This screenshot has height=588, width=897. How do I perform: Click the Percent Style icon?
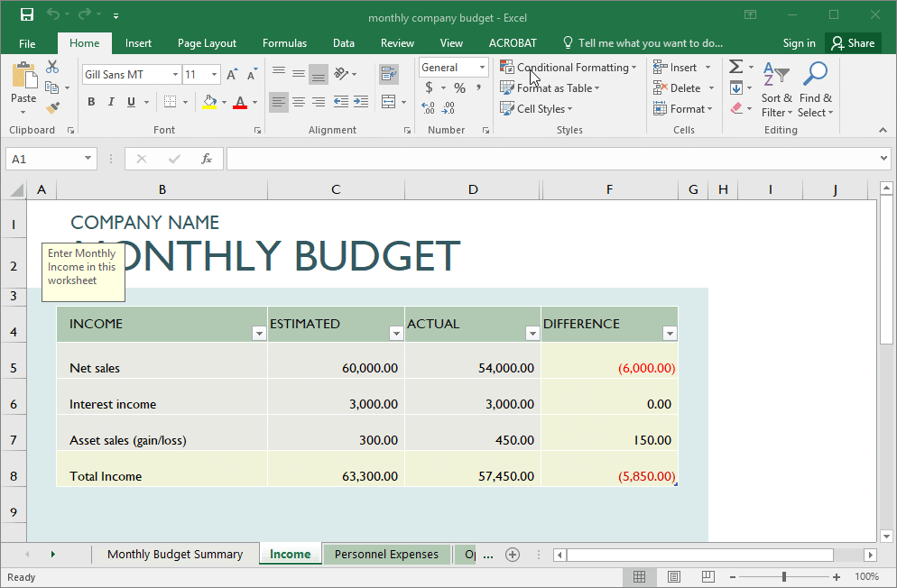click(459, 87)
